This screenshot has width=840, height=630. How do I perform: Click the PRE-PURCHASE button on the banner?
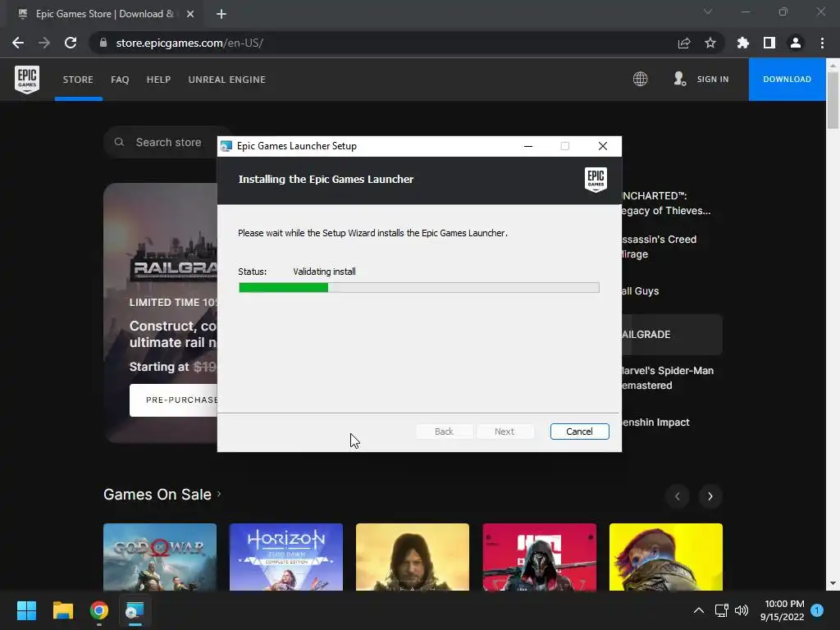point(173,400)
